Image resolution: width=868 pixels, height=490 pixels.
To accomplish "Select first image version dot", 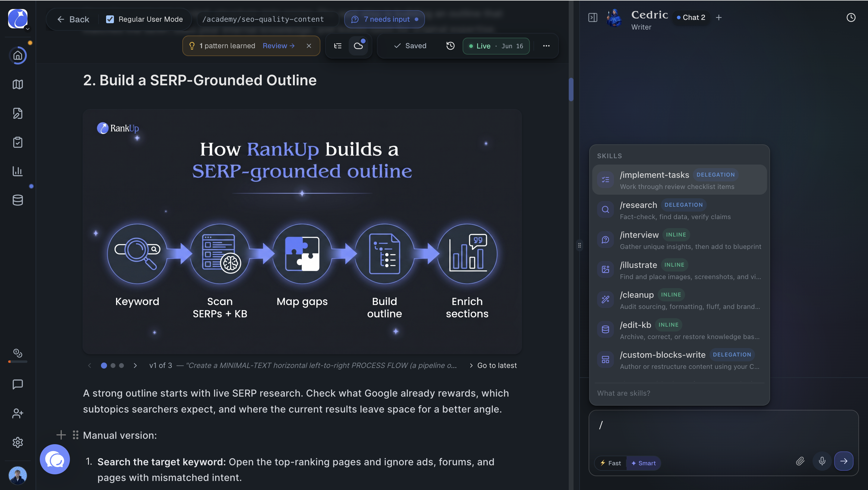I will click(x=104, y=366).
